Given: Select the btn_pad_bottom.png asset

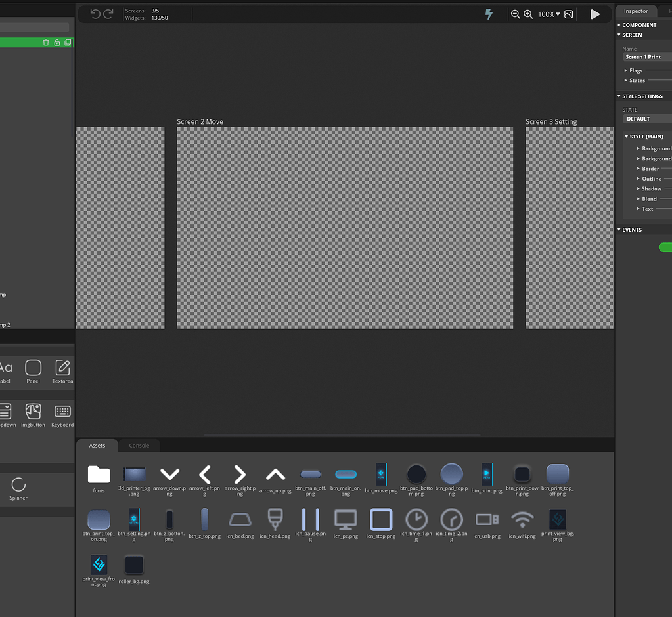Looking at the screenshot, I should 416,480.
